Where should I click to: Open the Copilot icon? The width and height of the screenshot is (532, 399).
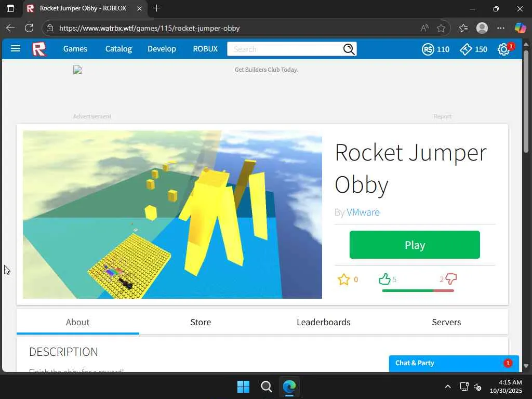(520, 28)
